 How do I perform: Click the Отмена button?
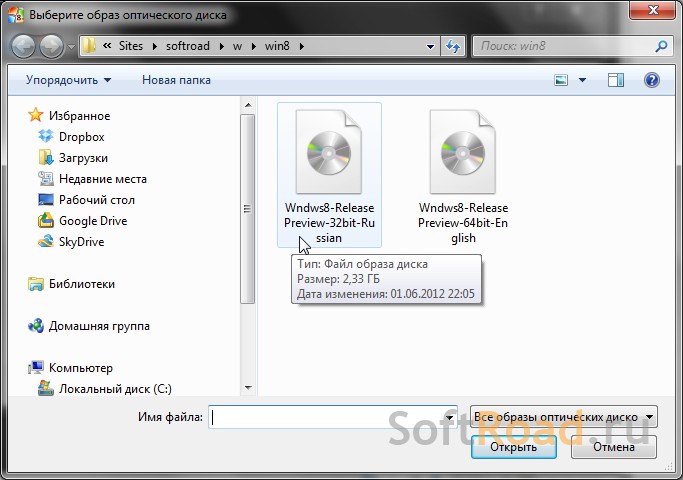tap(614, 447)
